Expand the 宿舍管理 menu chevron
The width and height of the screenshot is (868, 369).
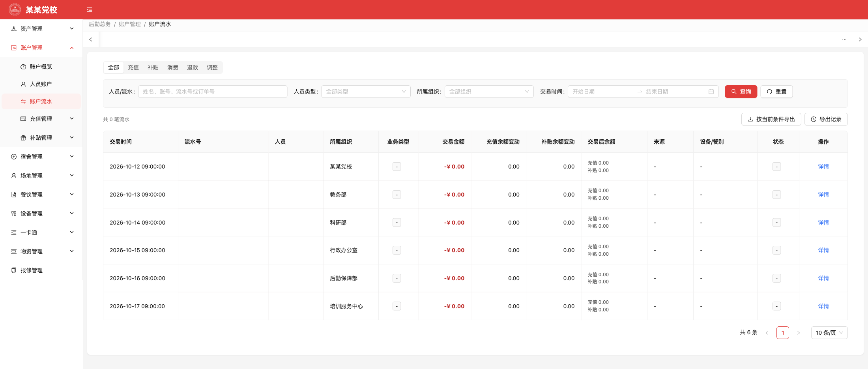(x=72, y=156)
